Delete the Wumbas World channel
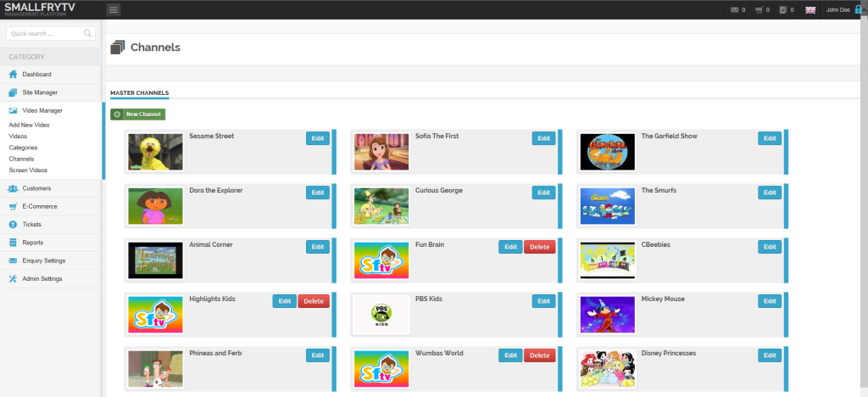Image resolution: width=868 pixels, height=397 pixels. pyautogui.click(x=540, y=355)
